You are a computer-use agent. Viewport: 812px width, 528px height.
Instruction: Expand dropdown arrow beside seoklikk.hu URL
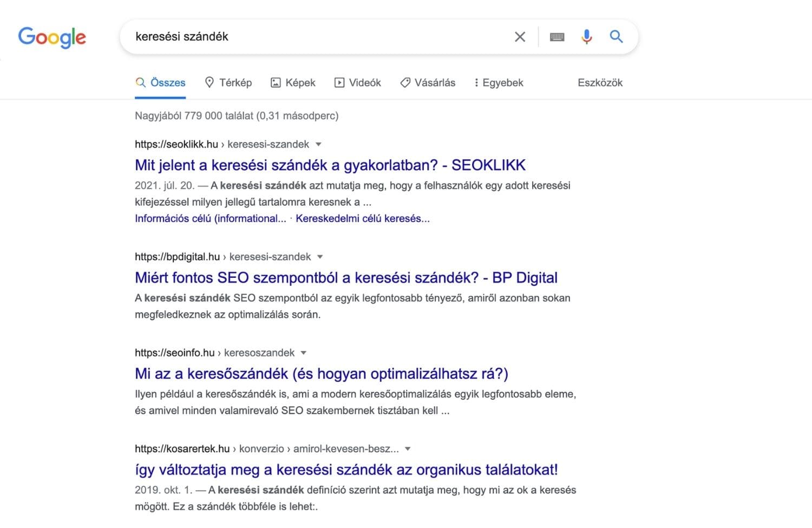[x=318, y=144]
